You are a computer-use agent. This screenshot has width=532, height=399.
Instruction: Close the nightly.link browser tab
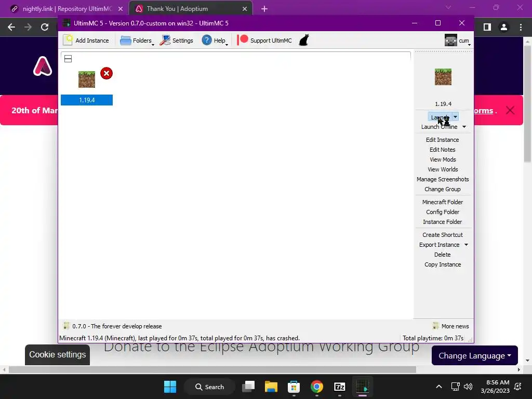[x=121, y=9]
